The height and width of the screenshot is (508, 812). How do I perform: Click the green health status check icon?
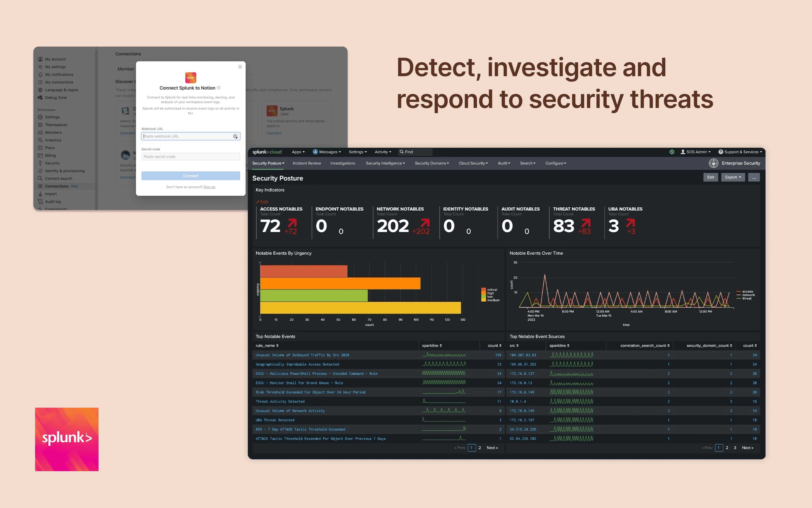tap(672, 152)
